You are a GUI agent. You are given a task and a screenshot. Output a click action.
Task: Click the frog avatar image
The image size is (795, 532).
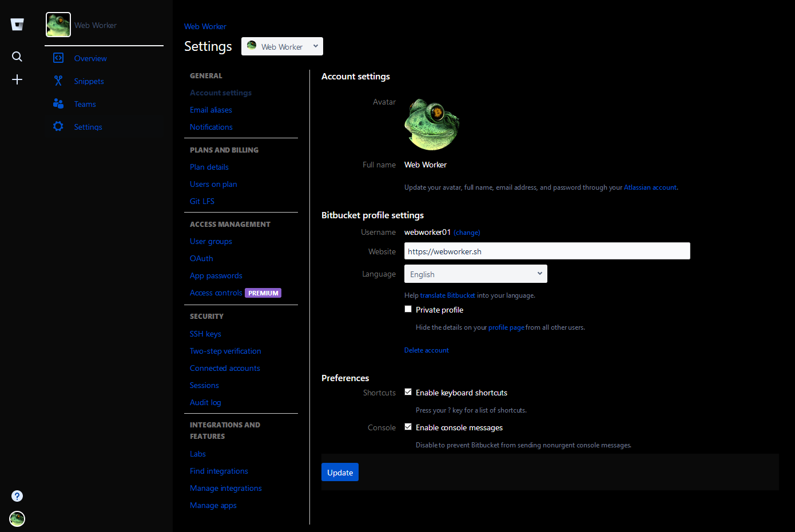pyautogui.click(x=432, y=123)
